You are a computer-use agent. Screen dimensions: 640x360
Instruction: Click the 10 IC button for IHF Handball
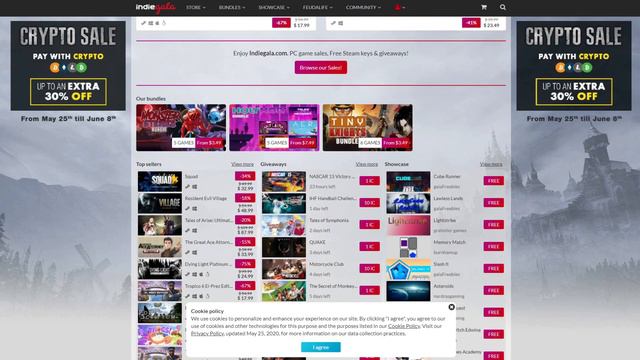click(x=369, y=203)
